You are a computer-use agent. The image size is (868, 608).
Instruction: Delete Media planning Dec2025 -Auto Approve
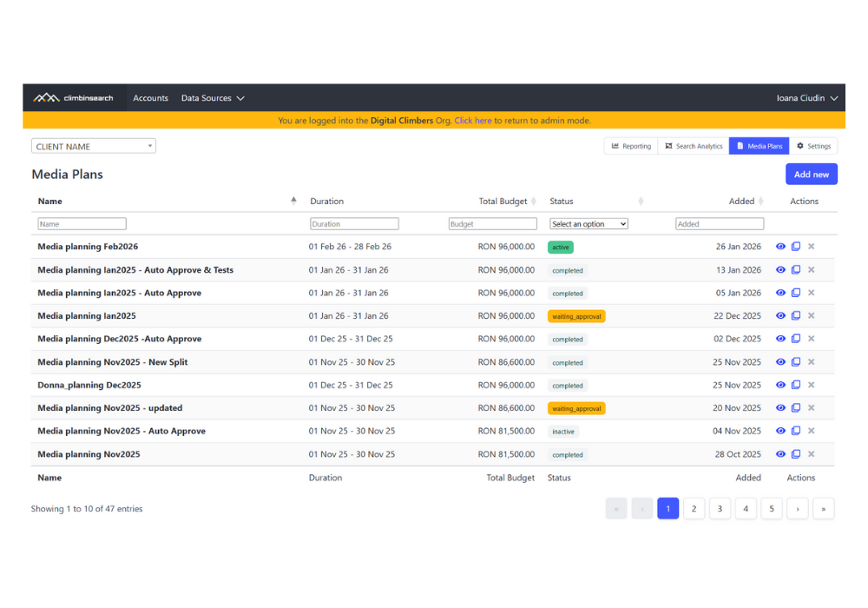pyautogui.click(x=812, y=339)
